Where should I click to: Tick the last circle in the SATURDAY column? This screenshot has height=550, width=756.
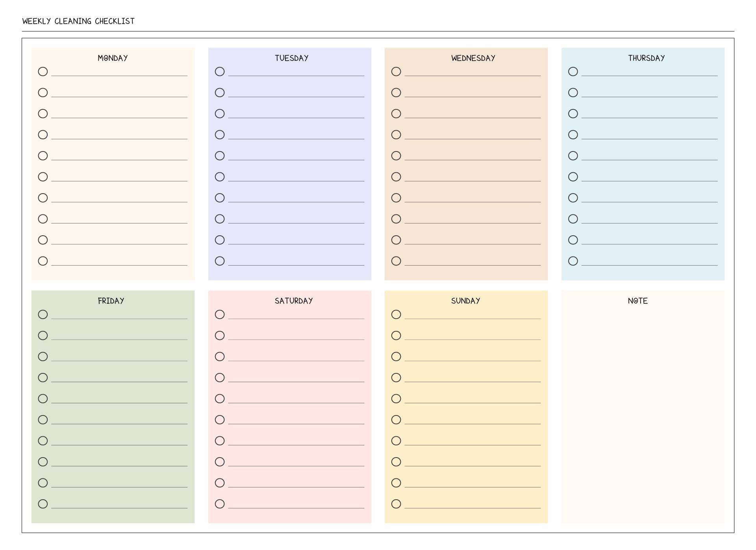coord(220,504)
